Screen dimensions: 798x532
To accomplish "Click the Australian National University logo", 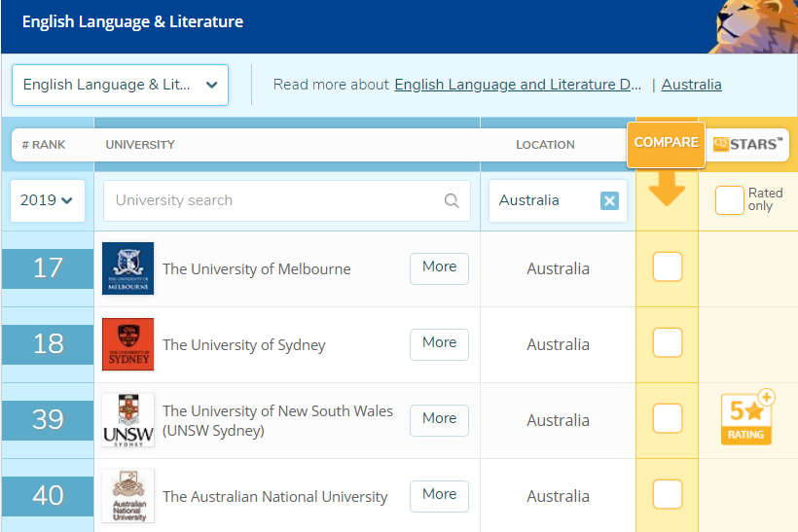I will (127, 496).
